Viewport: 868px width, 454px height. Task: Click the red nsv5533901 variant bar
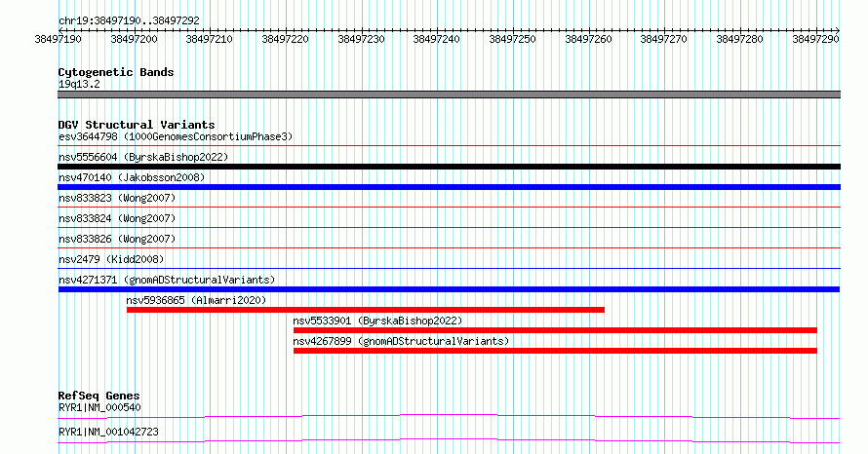click(x=555, y=330)
